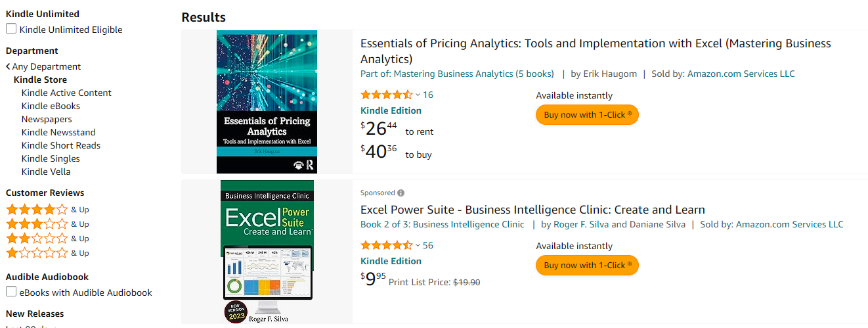
Task: Go back to Any Department chevron
Action: coord(9,66)
